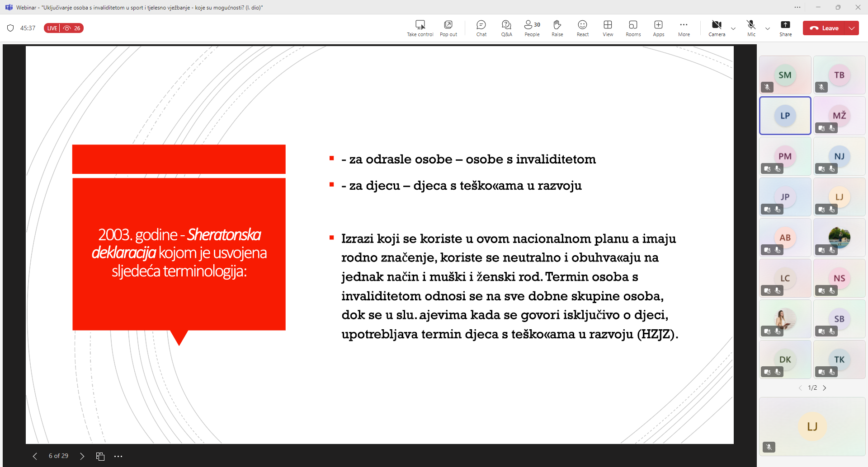Viewport: 868px width, 467px height.
Task: Select the outdoor photo participant tile
Action: click(840, 238)
